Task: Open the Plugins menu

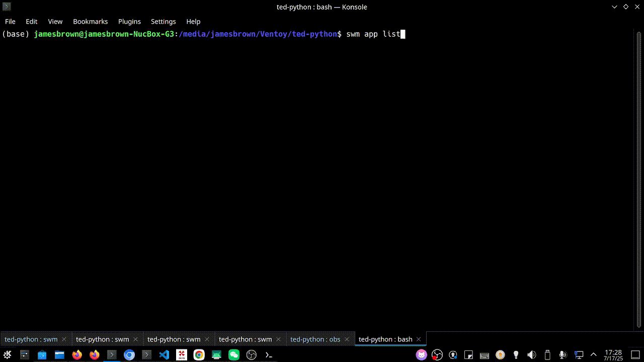Action: (129, 21)
